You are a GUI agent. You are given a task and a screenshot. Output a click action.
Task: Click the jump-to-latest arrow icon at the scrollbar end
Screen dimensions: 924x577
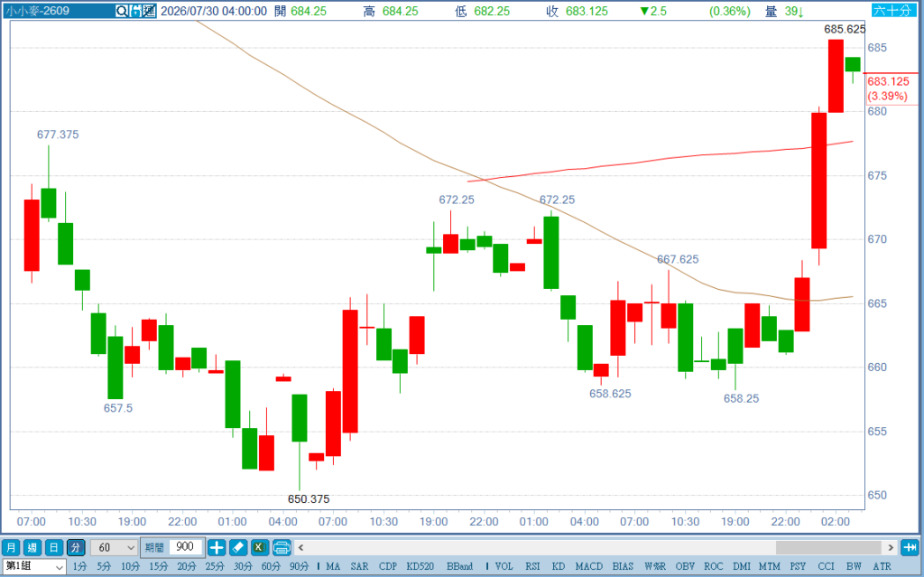pos(910,547)
